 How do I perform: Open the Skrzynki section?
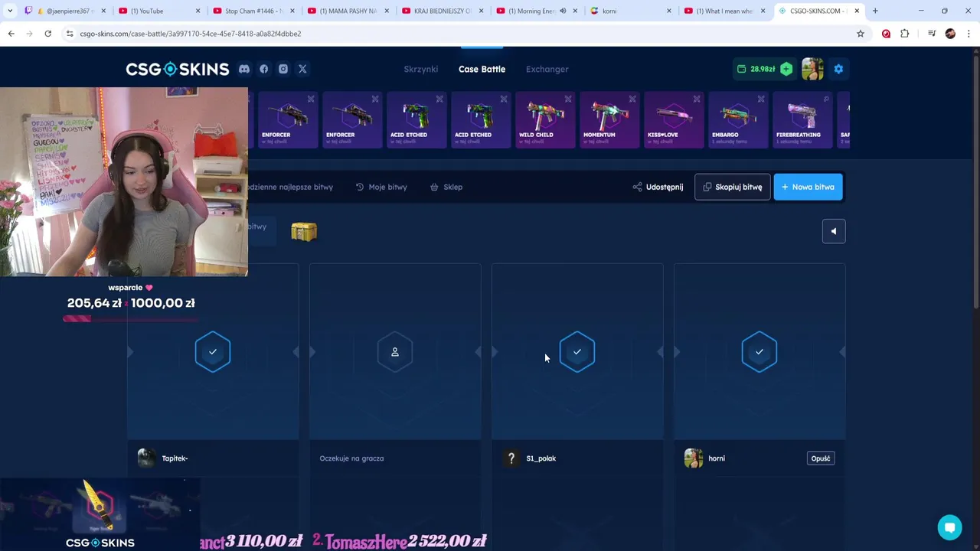click(x=421, y=69)
